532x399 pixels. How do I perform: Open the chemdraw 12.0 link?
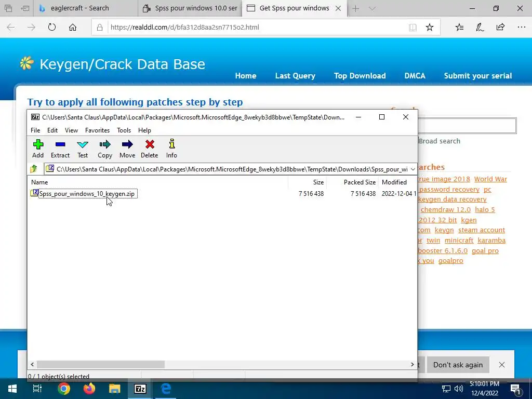[445, 210]
